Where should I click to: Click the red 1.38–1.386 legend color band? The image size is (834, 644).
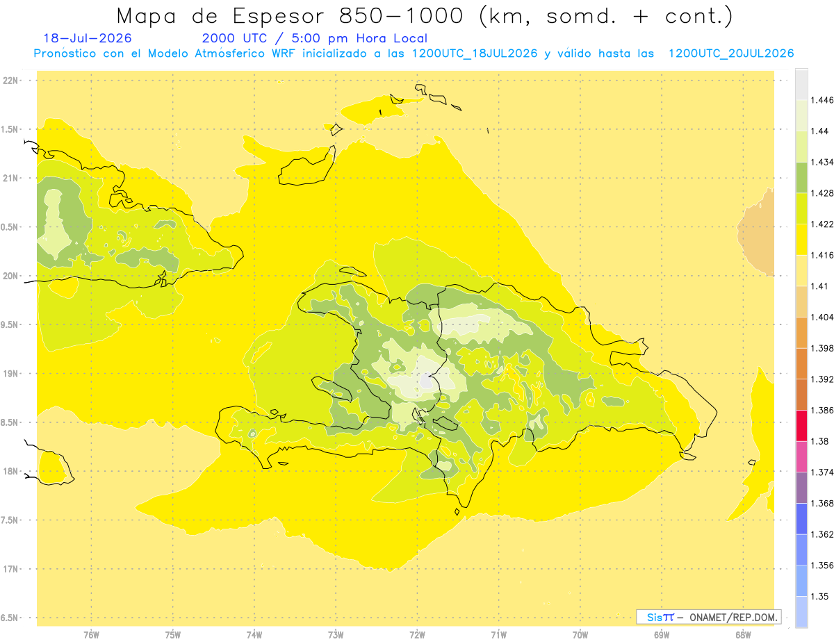[801, 426]
